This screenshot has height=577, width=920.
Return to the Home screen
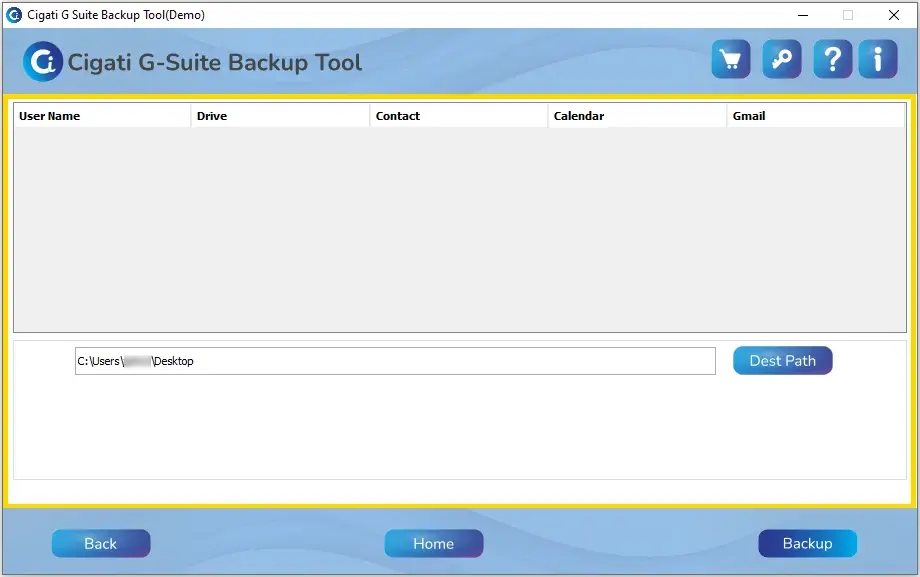point(434,544)
